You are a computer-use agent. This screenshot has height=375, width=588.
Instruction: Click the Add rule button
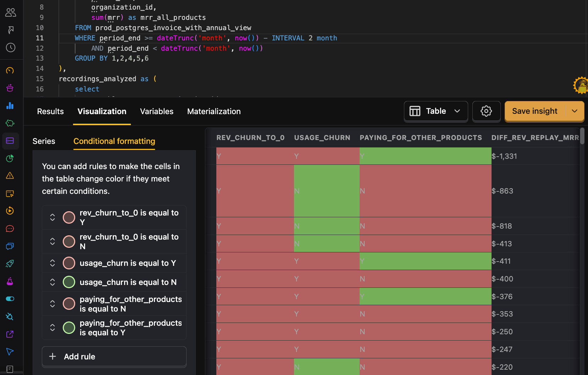click(114, 357)
